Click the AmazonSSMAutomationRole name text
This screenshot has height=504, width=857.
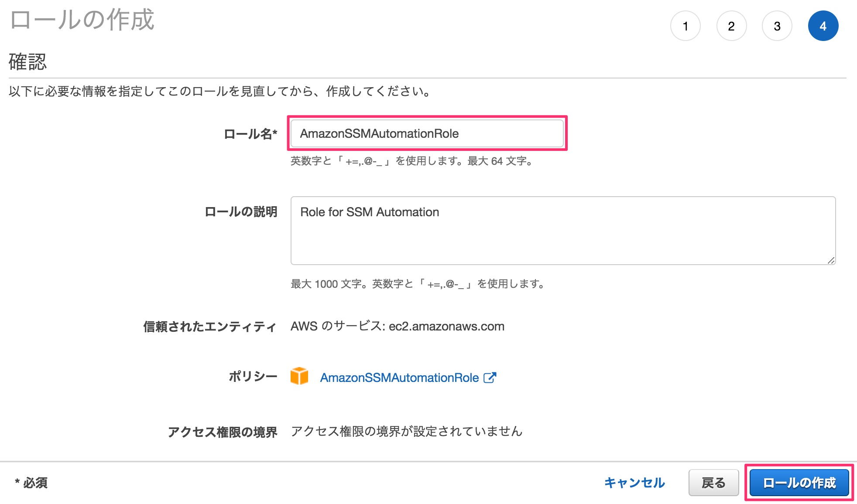coord(379,133)
